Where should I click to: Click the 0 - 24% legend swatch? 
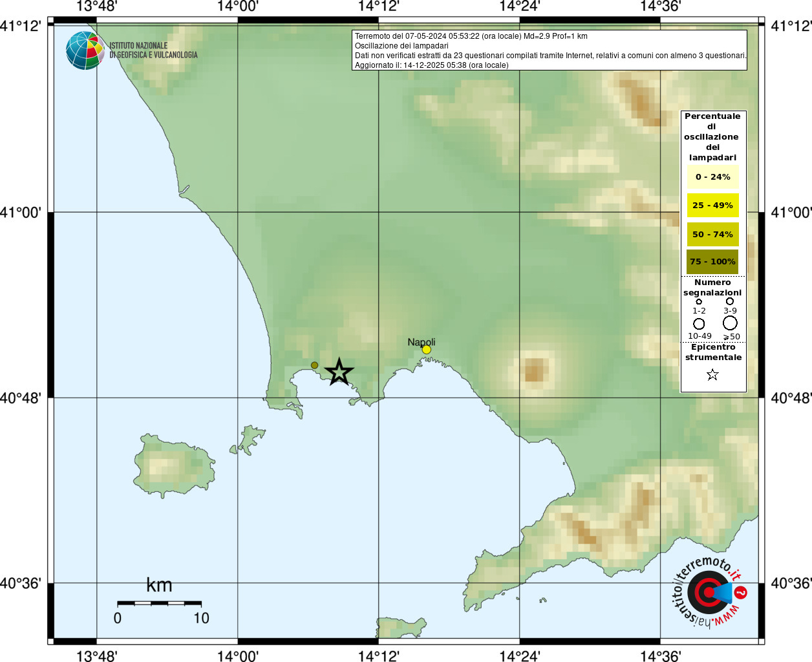pyautogui.click(x=712, y=177)
